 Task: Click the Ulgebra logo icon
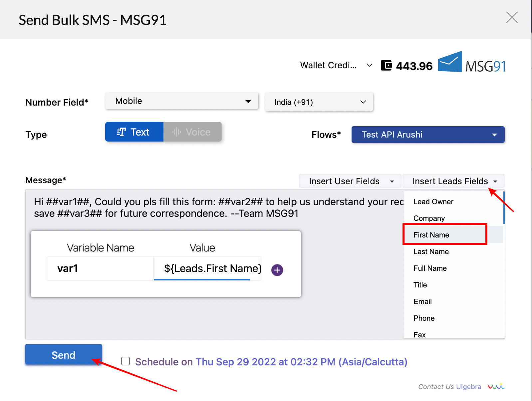[496, 386]
